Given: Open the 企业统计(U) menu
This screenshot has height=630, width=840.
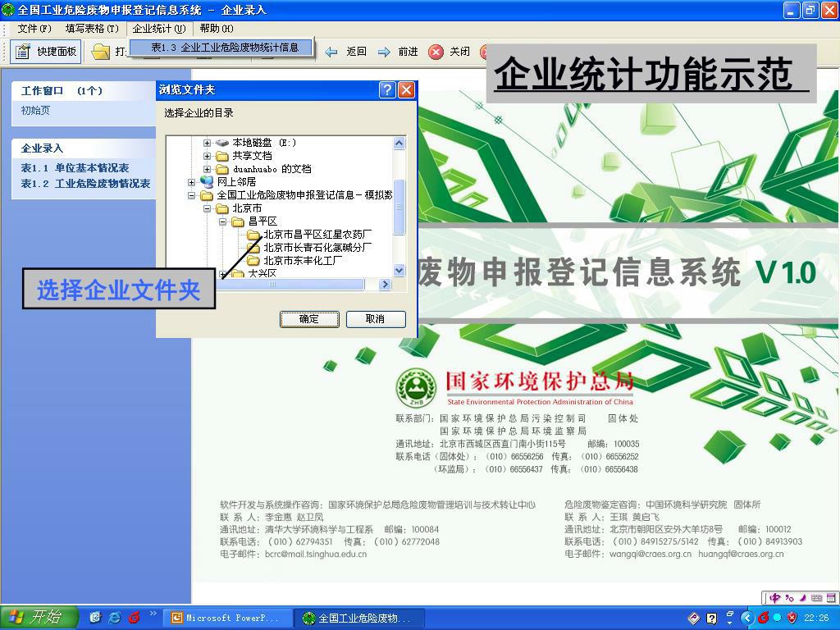Looking at the screenshot, I should click(159, 29).
